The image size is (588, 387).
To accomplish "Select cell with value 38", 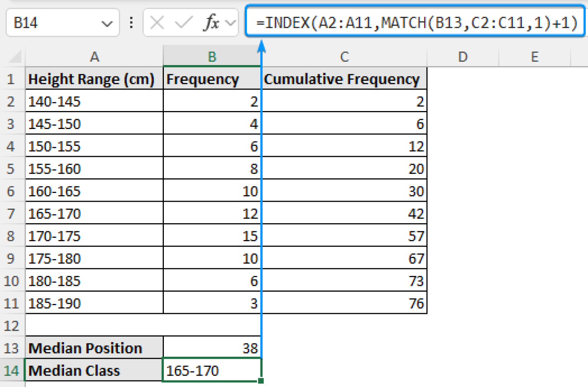I will pyautogui.click(x=212, y=348).
